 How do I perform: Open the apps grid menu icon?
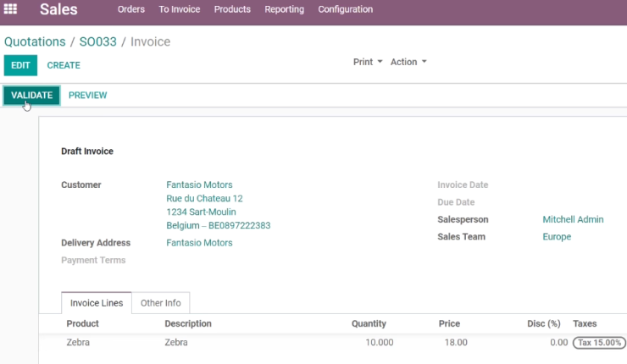(10, 8)
